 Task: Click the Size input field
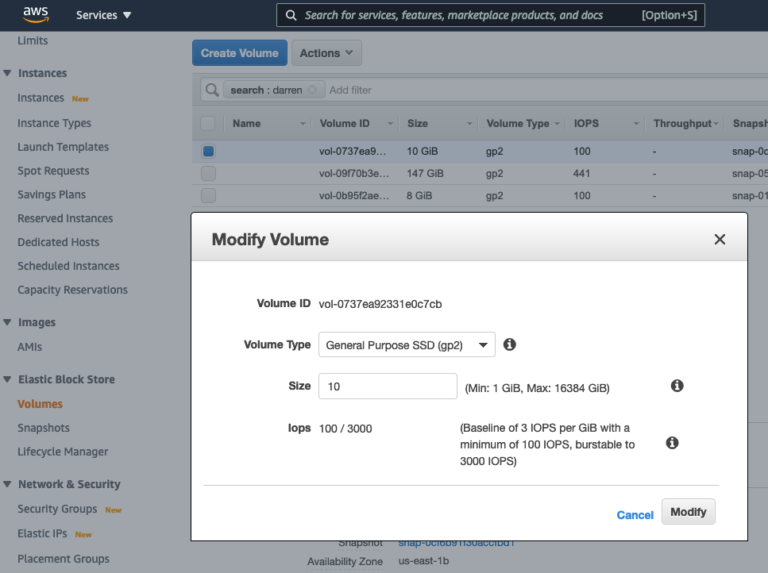pyautogui.click(x=388, y=387)
